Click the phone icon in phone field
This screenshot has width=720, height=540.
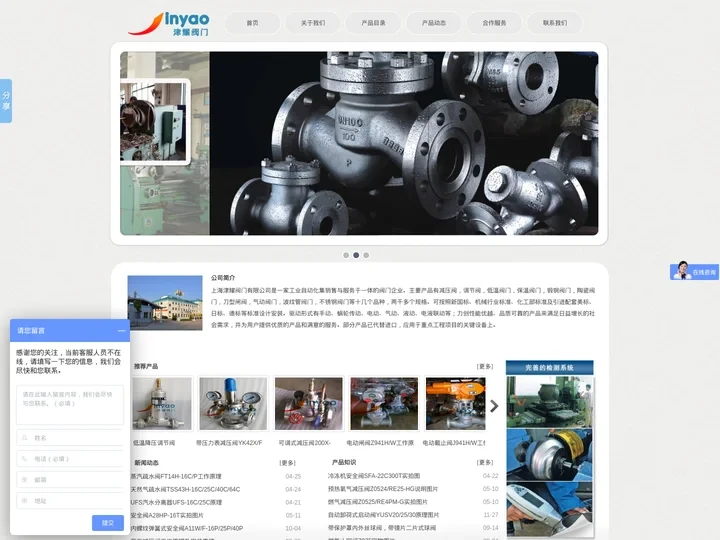pos(24,459)
